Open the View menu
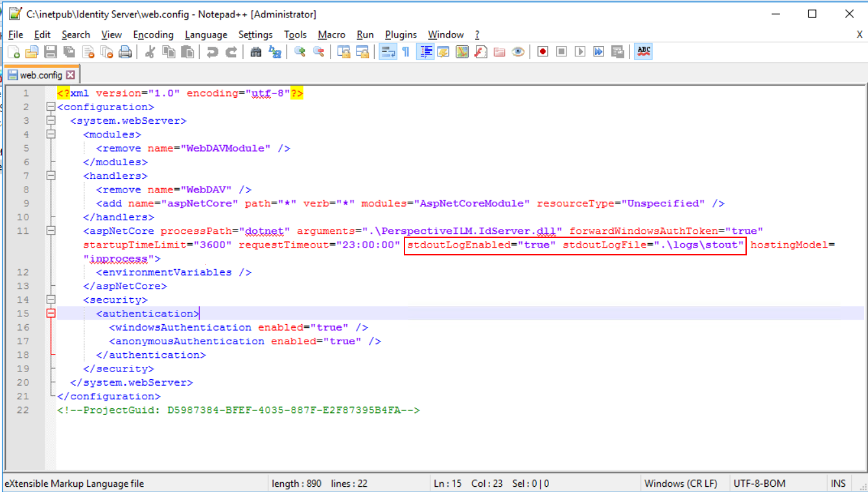This screenshot has width=868, height=492. (111, 34)
